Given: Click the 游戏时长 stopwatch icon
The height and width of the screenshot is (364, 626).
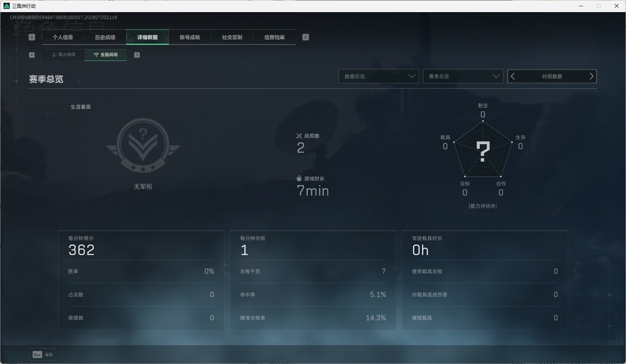Looking at the screenshot, I should [x=299, y=178].
